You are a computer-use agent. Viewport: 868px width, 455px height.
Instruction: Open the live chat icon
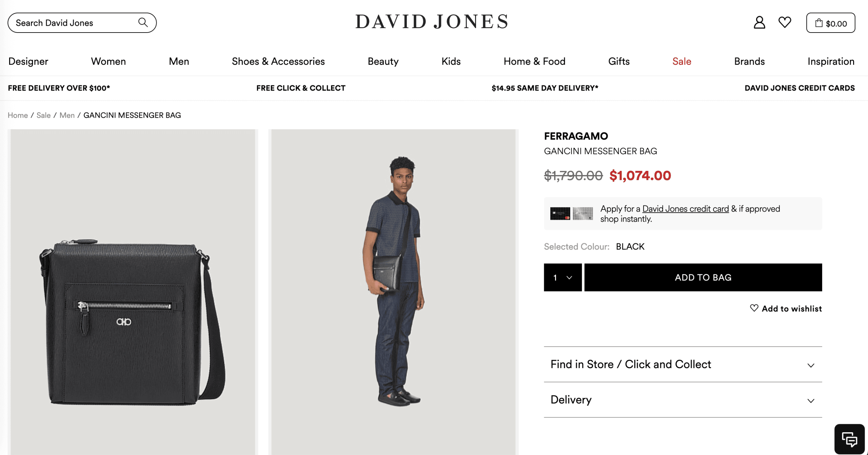(x=849, y=439)
